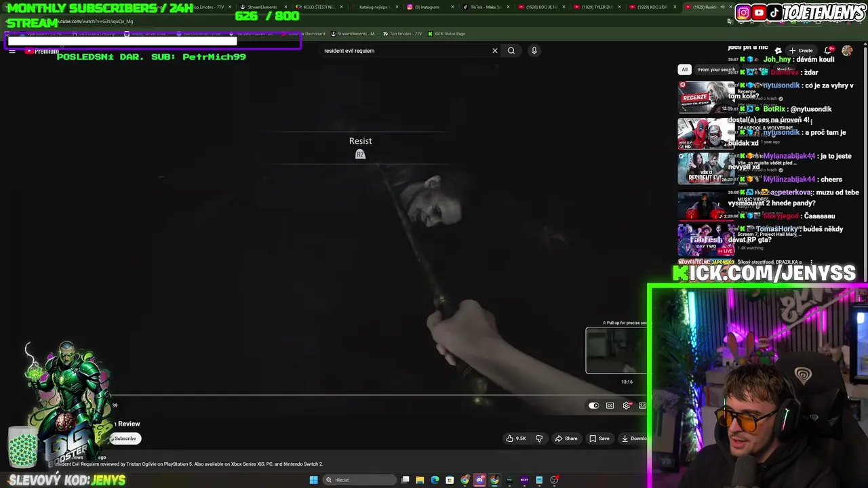868x488 pixels.
Task: Open Task View on the taskbar
Action: click(x=405, y=480)
